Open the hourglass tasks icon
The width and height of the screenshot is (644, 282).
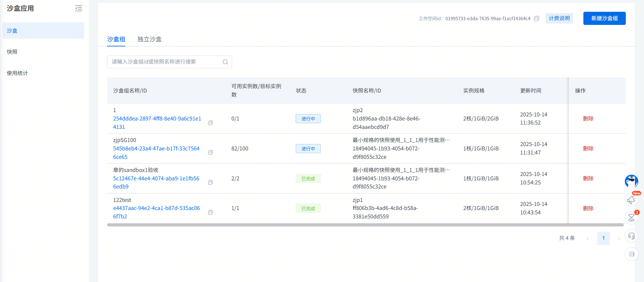pyautogui.click(x=631, y=218)
